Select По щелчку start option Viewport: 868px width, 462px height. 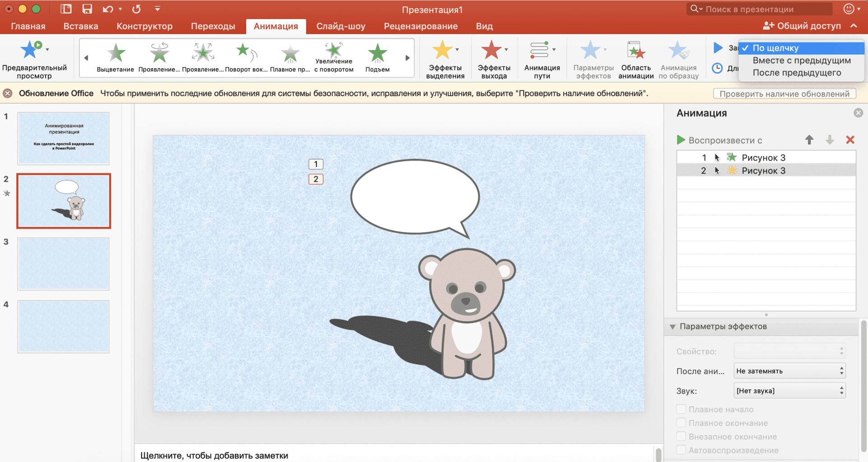pyautogui.click(x=801, y=48)
